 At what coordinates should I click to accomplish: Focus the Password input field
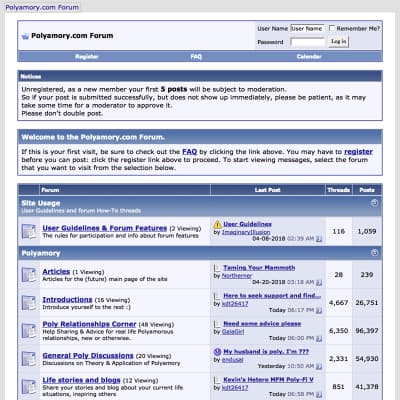tap(307, 42)
